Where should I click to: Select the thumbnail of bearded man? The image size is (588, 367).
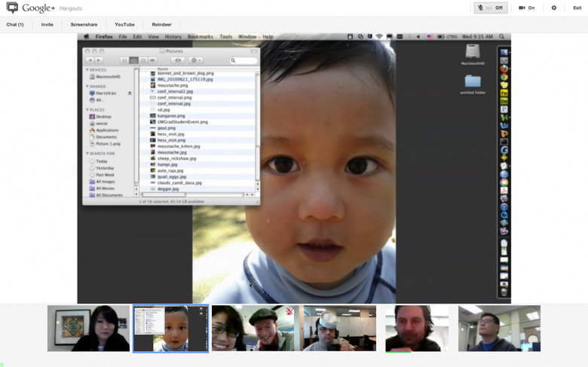coord(417,329)
